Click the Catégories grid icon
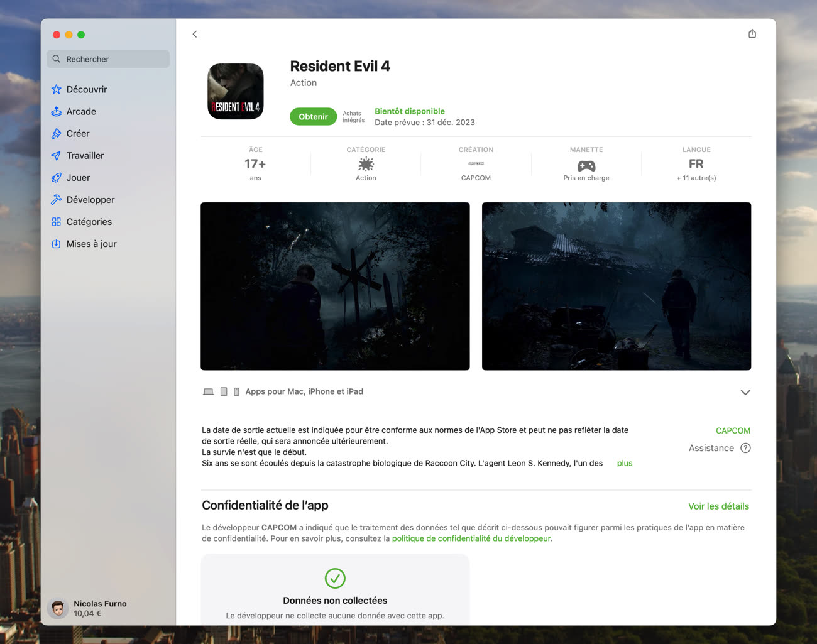The width and height of the screenshot is (817, 644). tap(57, 222)
